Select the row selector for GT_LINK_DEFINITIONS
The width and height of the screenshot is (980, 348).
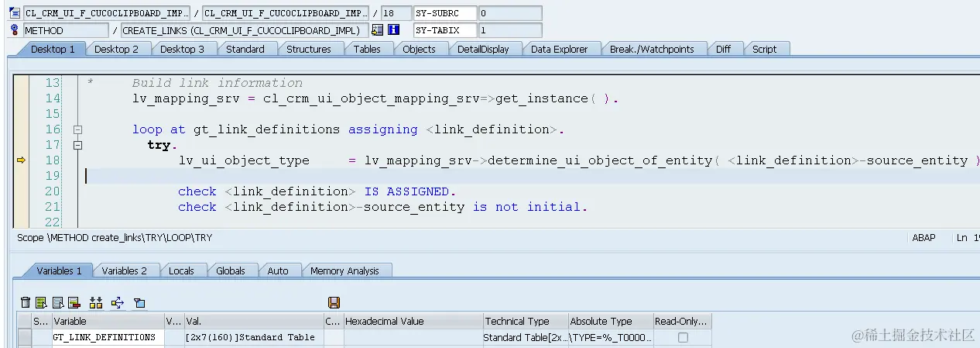click(x=25, y=337)
